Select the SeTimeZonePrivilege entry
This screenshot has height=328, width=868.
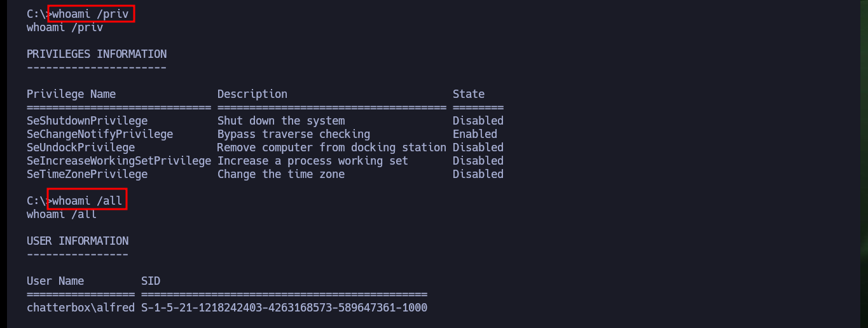coord(87,174)
